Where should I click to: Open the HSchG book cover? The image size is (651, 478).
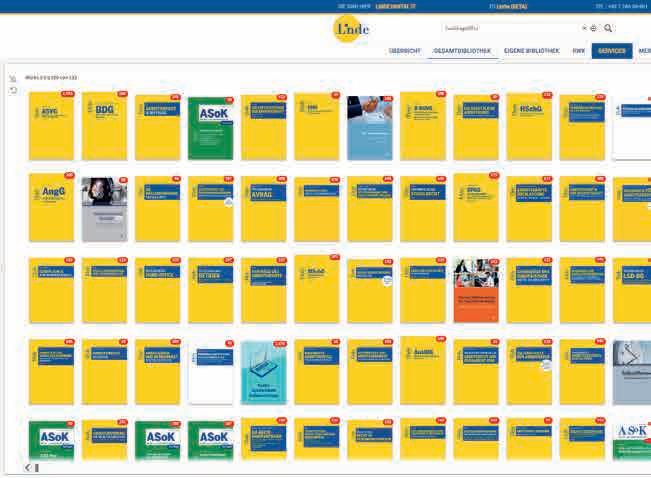[529, 127]
